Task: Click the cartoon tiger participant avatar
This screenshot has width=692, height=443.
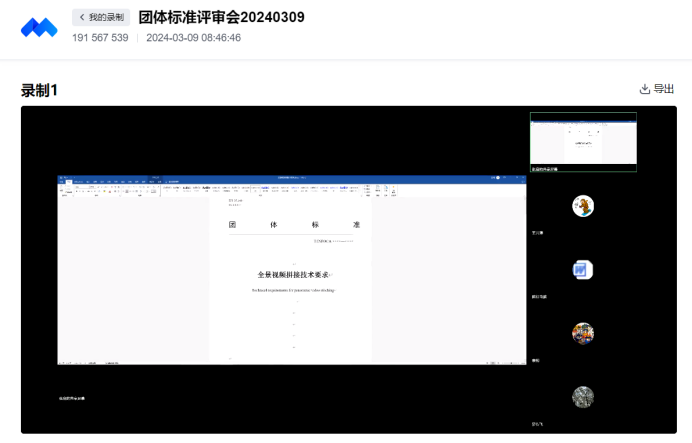Action: coord(583,206)
